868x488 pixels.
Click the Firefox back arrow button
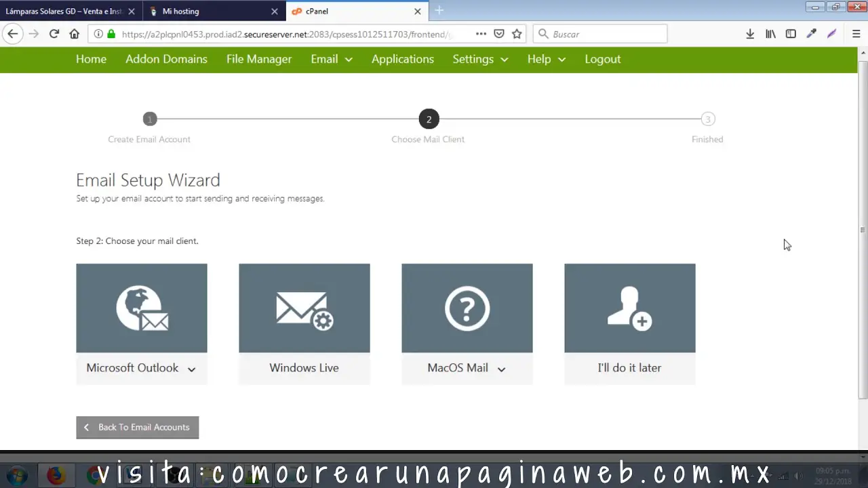tap(12, 34)
